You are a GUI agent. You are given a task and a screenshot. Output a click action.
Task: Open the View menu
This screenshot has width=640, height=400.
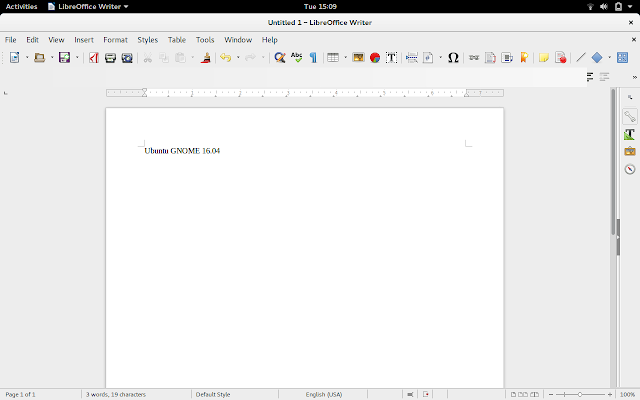(56, 40)
